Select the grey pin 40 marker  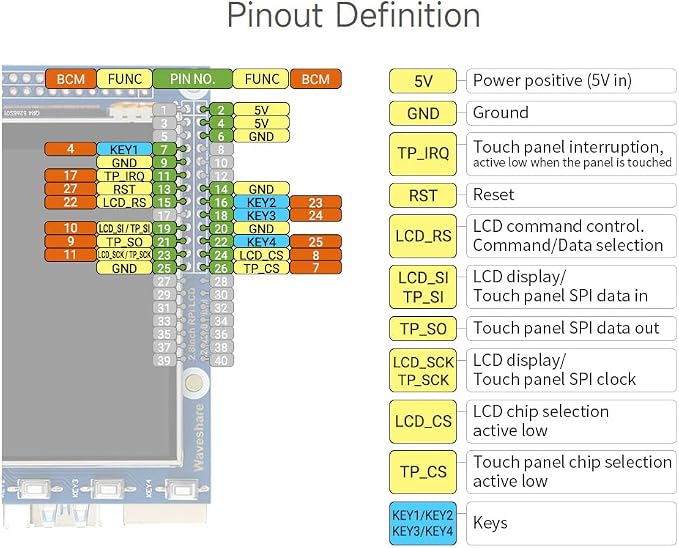pyautogui.click(x=221, y=360)
